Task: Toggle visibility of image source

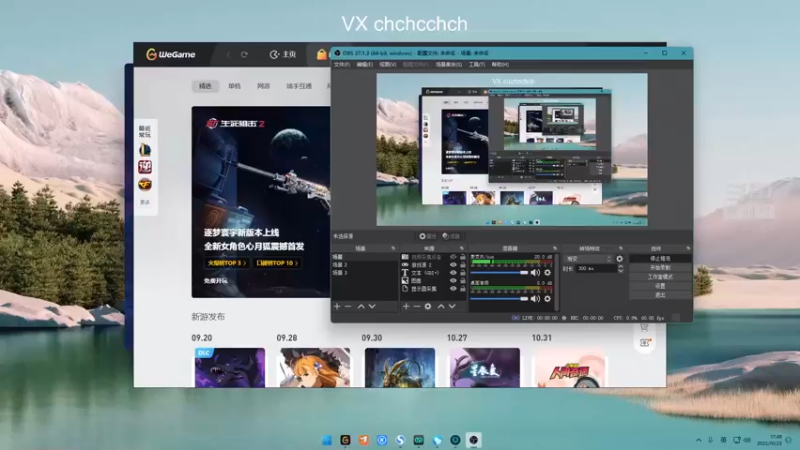Action: (x=453, y=281)
